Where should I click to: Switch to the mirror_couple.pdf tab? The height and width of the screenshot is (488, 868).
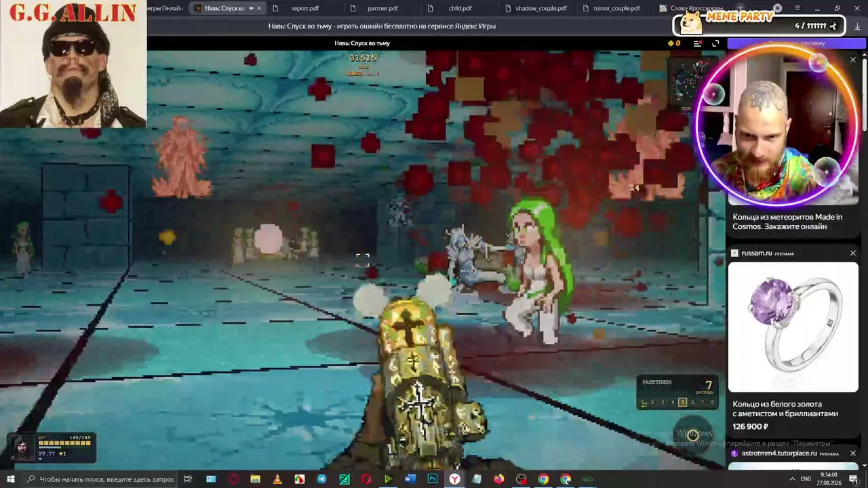coord(616,8)
